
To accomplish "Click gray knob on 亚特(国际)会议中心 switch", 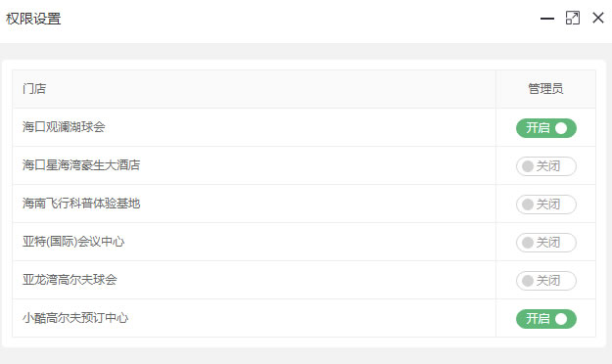I will click(x=528, y=243).
